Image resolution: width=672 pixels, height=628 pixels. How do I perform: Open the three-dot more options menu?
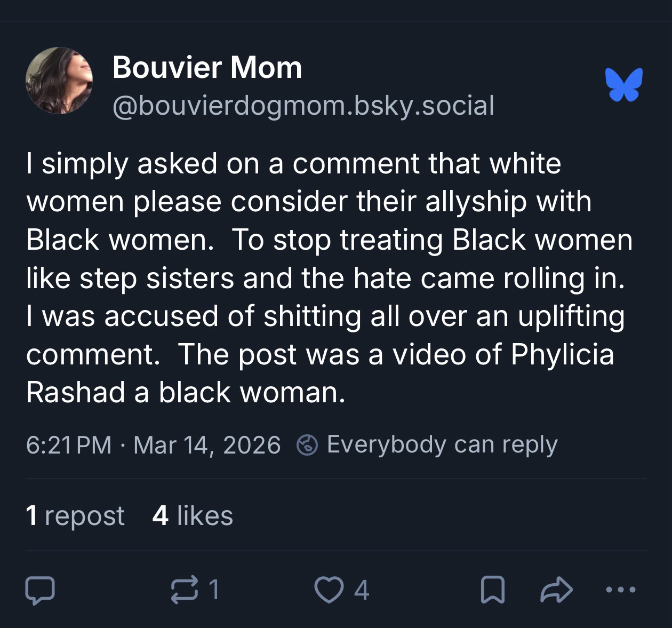pyautogui.click(x=621, y=590)
